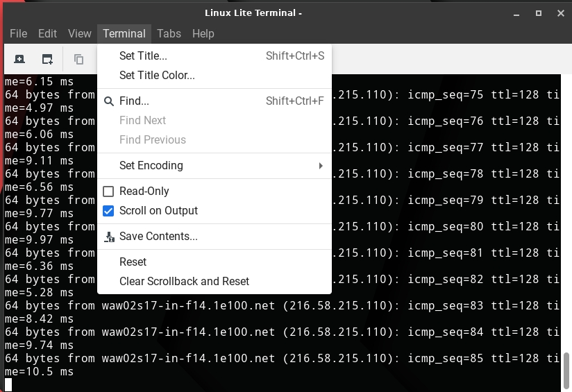572x392 pixels.
Task: Click the new tab toolbar icon
Action: (x=19, y=60)
